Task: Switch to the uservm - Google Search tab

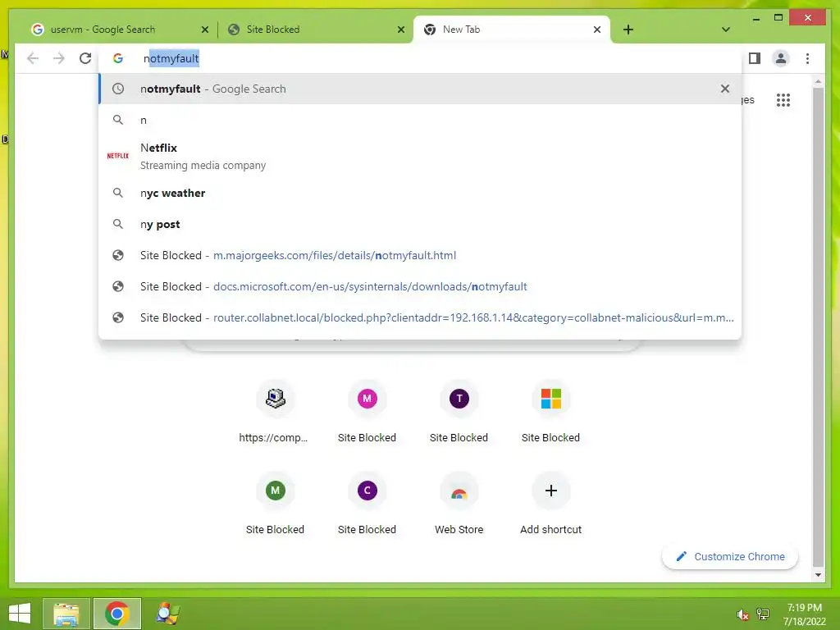Action: pos(120,30)
